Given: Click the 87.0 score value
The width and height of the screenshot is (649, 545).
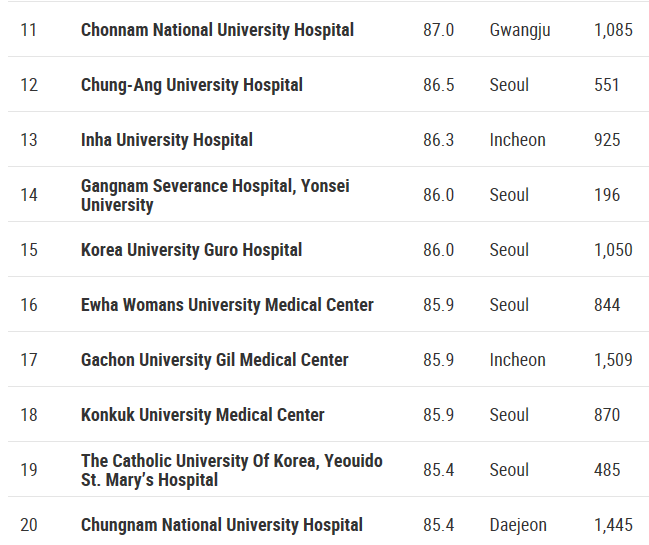Looking at the screenshot, I should click(438, 30).
